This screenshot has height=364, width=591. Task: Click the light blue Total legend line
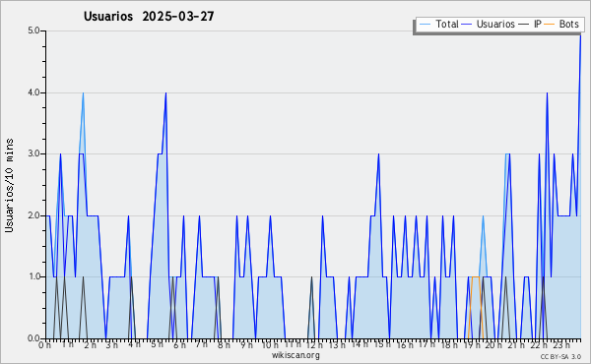425,25
